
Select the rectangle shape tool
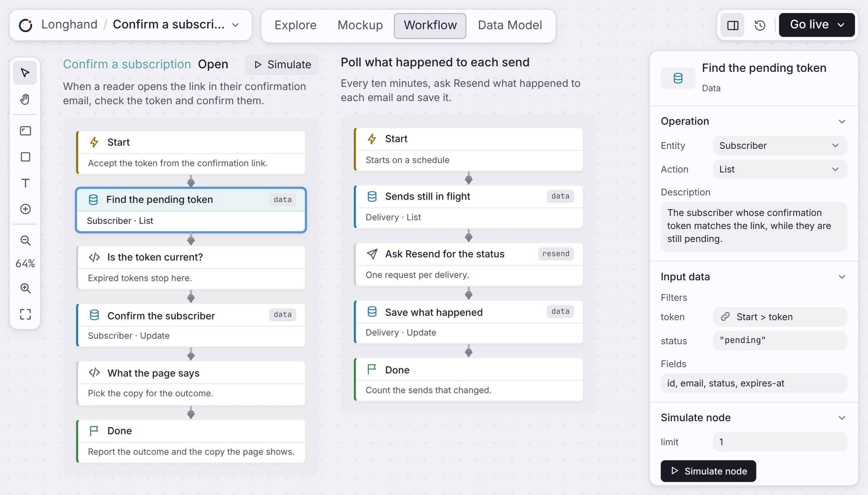click(25, 157)
